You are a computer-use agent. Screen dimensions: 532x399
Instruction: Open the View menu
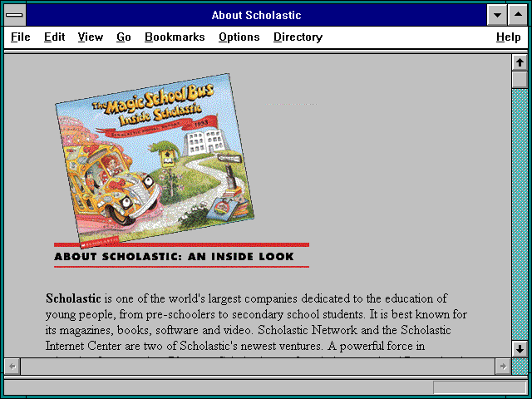pyautogui.click(x=91, y=37)
